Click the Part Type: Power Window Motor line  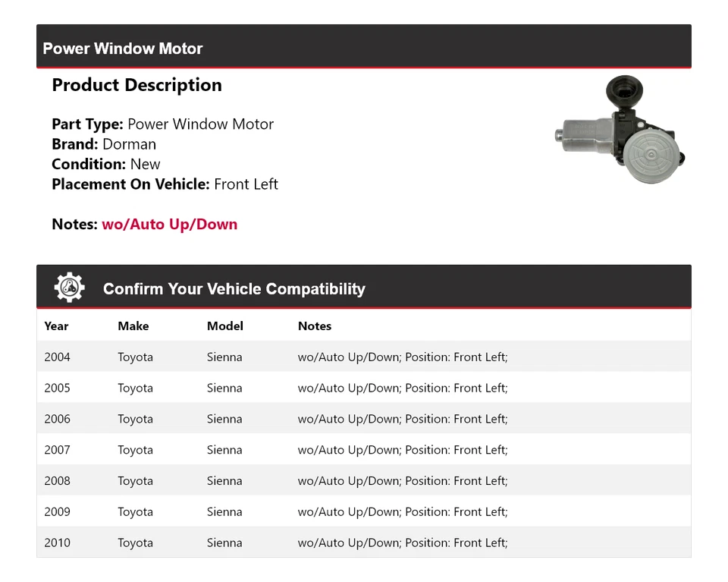click(162, 124)
